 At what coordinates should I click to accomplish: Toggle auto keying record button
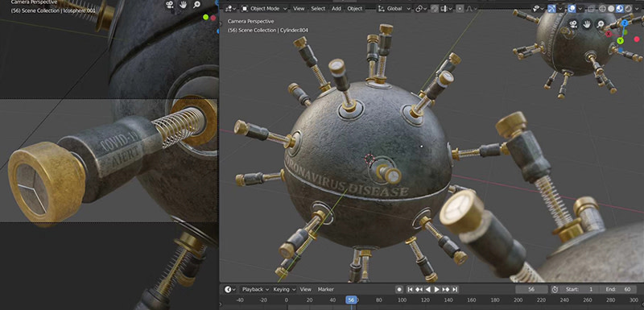point(398,289)
